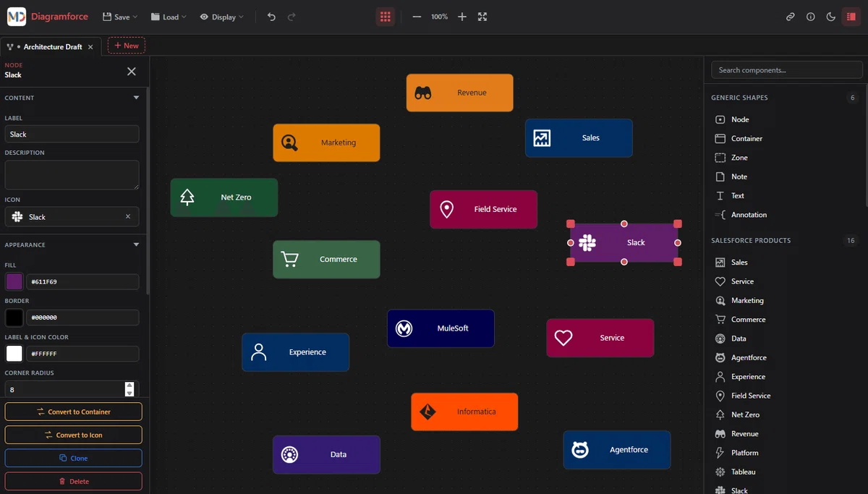Click the Diagramforce logo icon
Viewport: 868px width, 494px height.
pos(17,17)
